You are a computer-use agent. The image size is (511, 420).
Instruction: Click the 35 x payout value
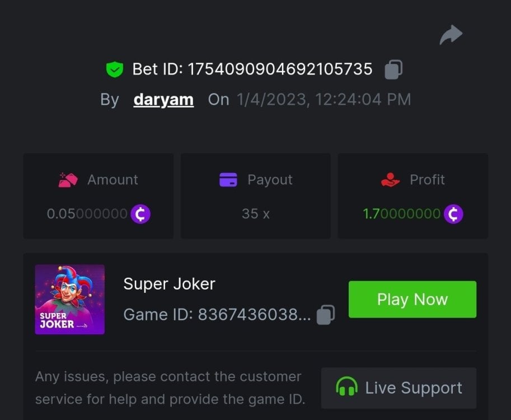[256, 214]
